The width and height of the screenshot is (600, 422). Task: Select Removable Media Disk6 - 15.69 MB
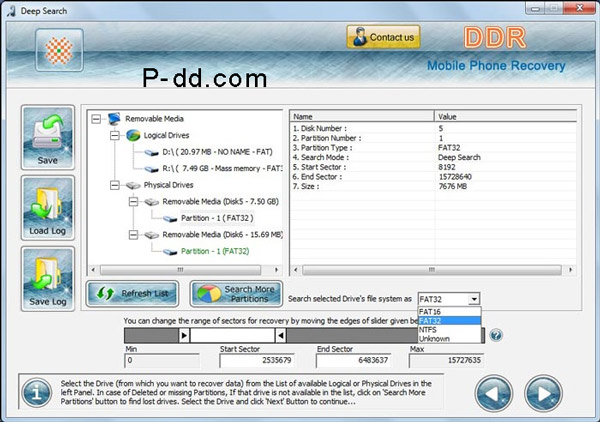(x=222, y=235)
